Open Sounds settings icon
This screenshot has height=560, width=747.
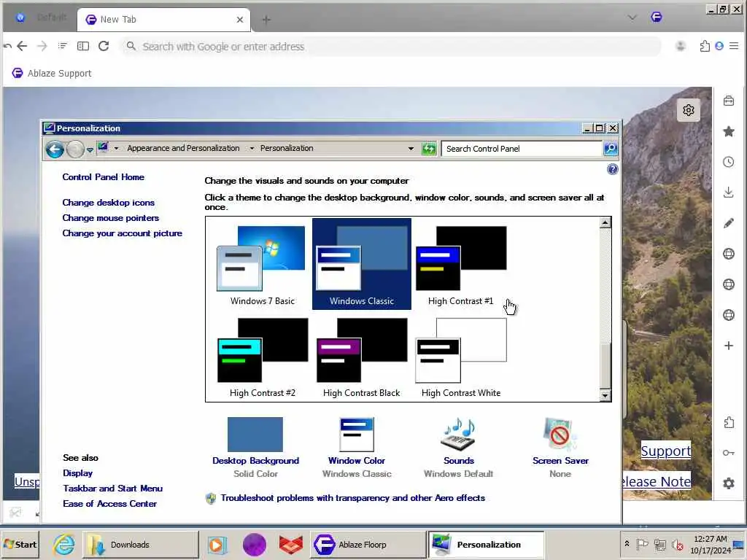pyautogui.click(x=458, y=435)
